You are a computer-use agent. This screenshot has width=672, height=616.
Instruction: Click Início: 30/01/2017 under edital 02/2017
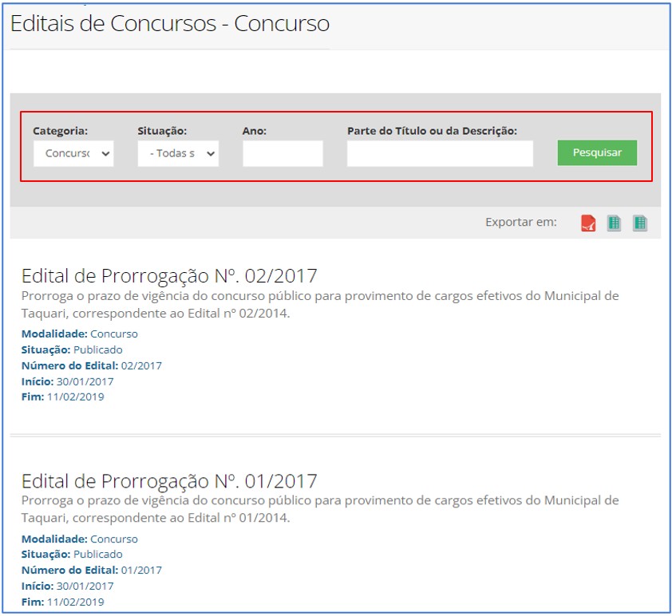(68, 381)
